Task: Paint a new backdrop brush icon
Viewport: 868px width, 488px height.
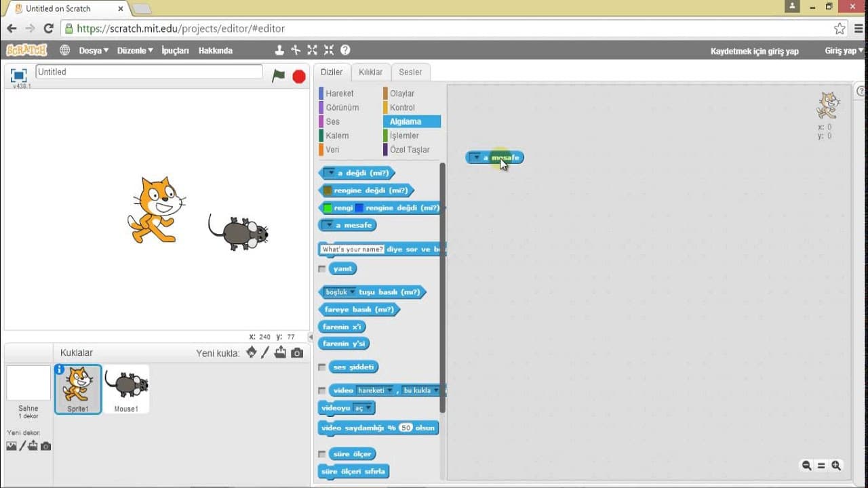Action: (x=22, y=446)
